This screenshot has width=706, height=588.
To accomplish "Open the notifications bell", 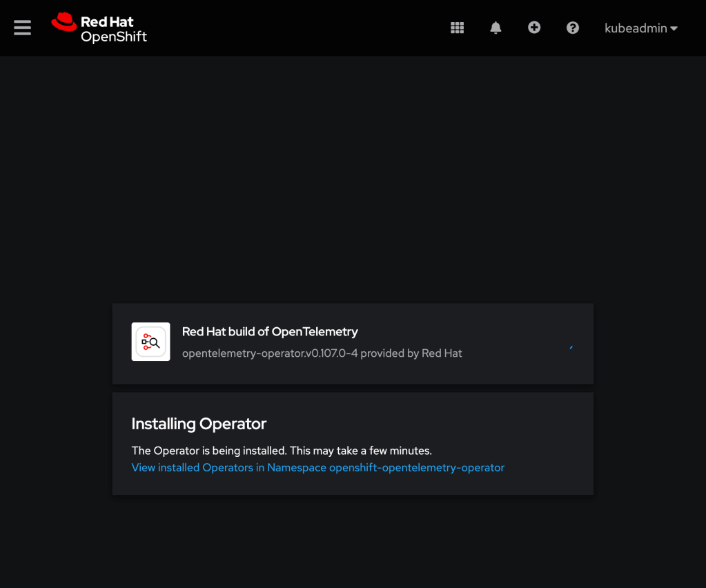I will [x=496, y=28].
